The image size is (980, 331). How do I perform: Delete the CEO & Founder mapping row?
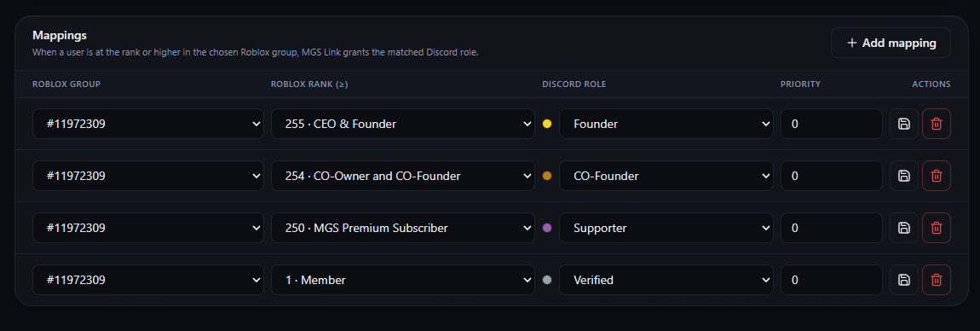[x=937, y=124]
